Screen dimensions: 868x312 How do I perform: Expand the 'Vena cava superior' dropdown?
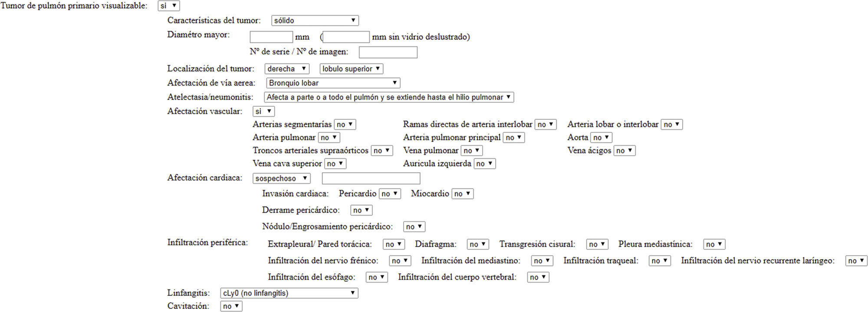tap(335, 164)
